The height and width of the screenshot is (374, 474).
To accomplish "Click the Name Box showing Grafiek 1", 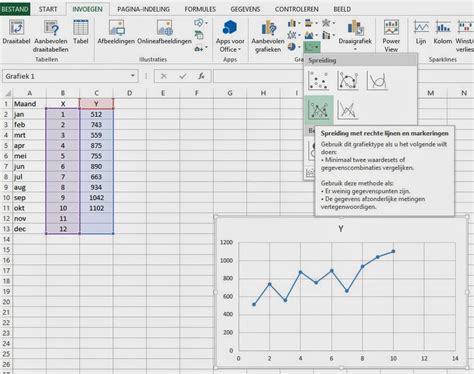I will [x=66, y=76].
